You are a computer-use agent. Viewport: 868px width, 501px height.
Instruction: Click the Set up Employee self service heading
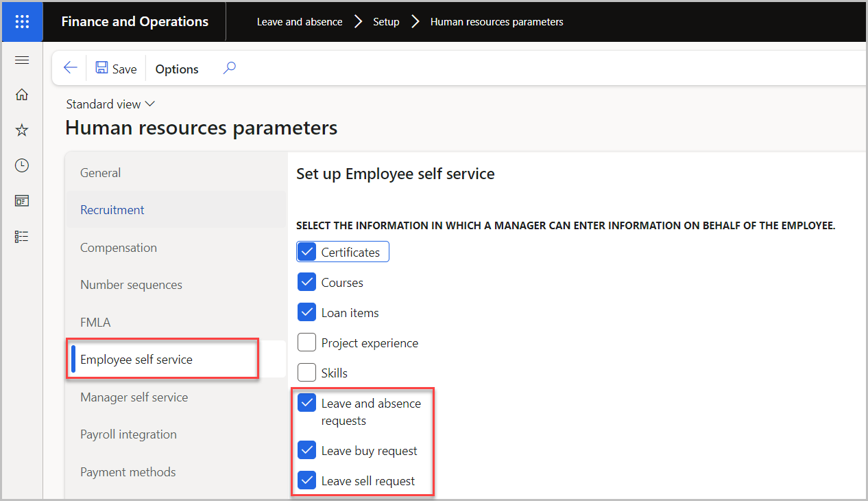(395, 174)
